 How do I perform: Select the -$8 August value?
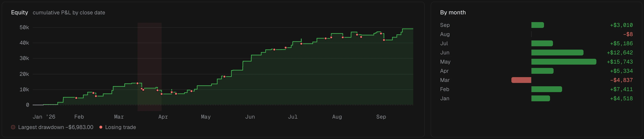pos(628,34)
